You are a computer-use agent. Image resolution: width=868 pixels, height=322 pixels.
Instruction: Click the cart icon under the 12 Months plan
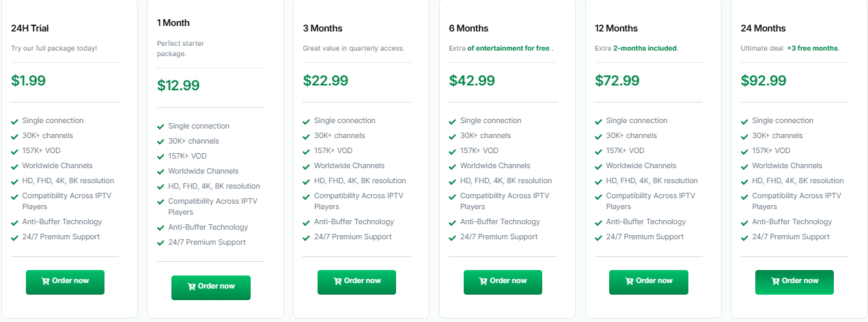pos(630,281)
